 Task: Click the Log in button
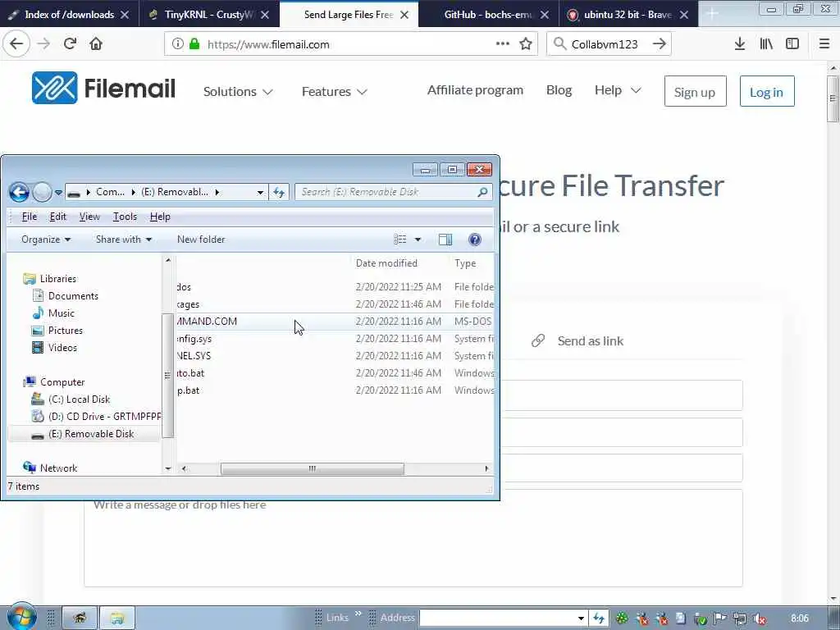coord(767,92)
